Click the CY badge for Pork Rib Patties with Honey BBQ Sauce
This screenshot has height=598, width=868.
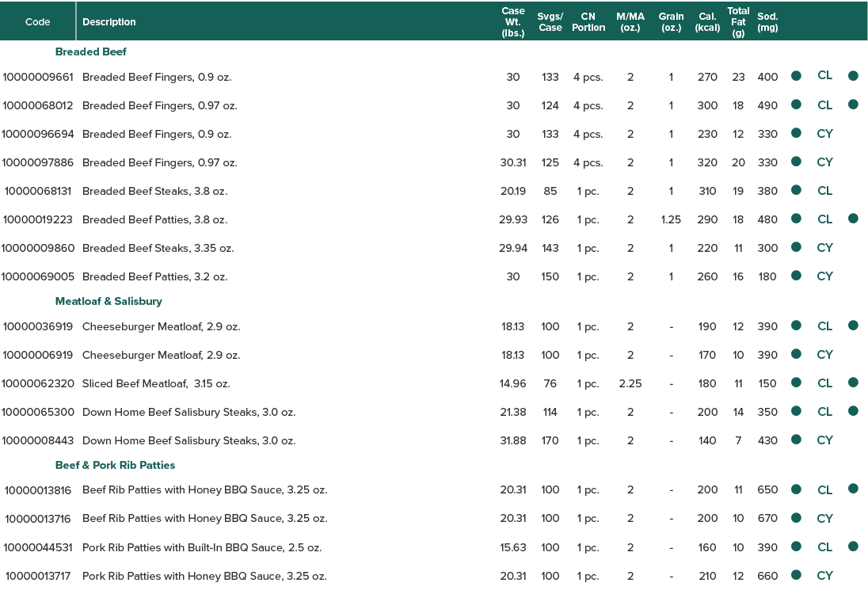tap(825, 576)
